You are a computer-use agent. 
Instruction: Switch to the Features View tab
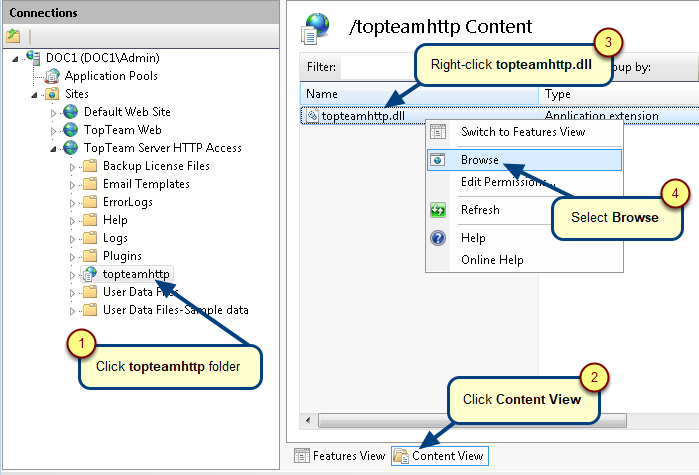[340, 456]
